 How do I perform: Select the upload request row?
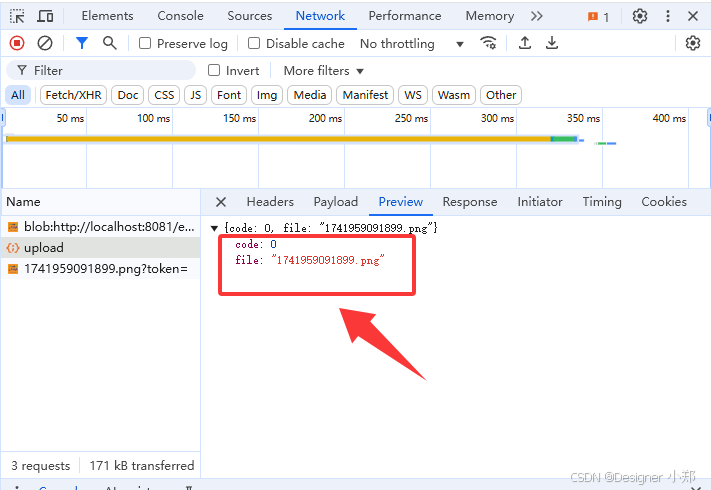(101, 247)
